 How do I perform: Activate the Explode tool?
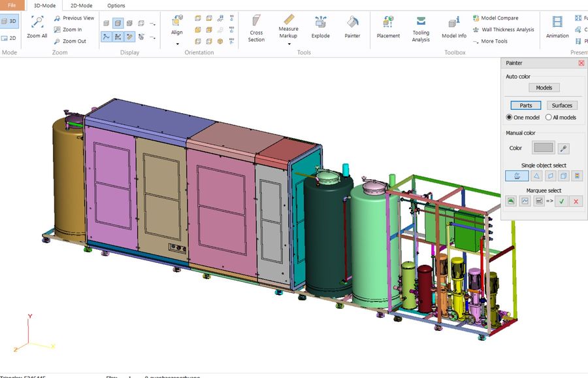click(x=320, y=27)
